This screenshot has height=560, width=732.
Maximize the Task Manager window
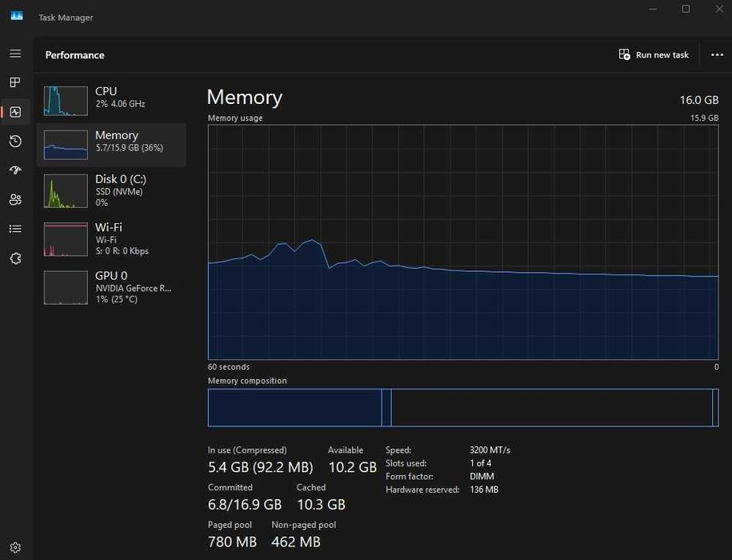686,9
